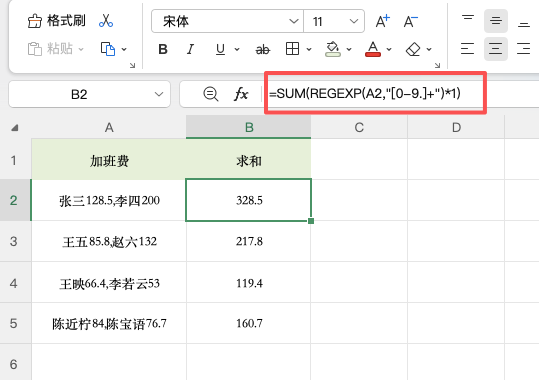The height and width of the screenshot is (380, 539).
Task: Click cell 王五85.8,赵六132
Action: (109, 241)
